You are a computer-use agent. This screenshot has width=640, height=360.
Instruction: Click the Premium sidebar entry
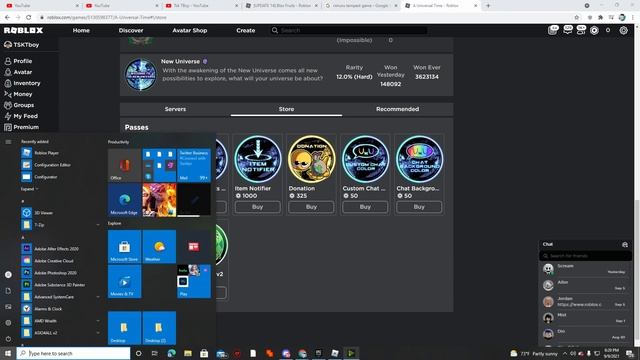(x=22, y=127)
